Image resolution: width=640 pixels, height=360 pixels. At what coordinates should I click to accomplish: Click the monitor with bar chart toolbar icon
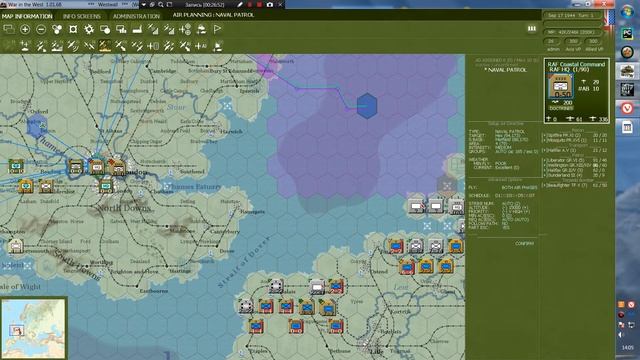tap(121, 29)
